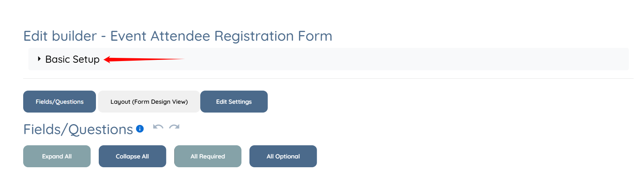Click the Edit builder page title
This screenshot has width=644, height=182.
(60, 36)
